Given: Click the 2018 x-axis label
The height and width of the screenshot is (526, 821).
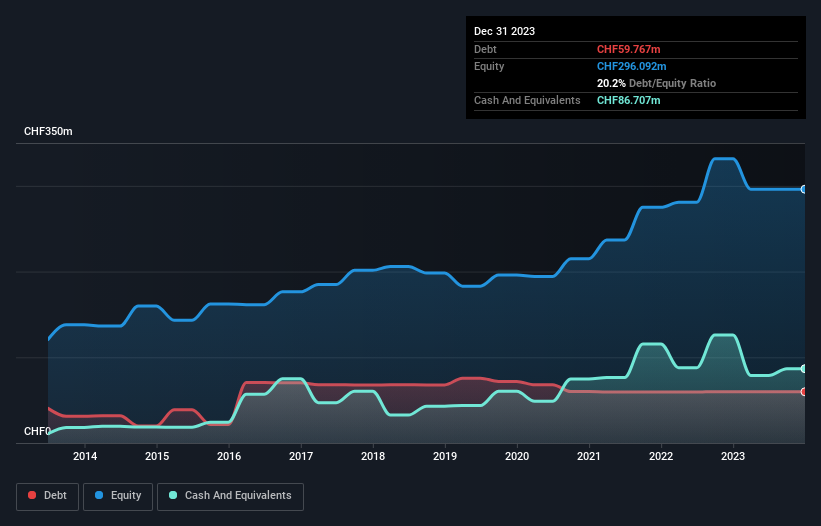Looking at the screenshot, I should [373, 456].
